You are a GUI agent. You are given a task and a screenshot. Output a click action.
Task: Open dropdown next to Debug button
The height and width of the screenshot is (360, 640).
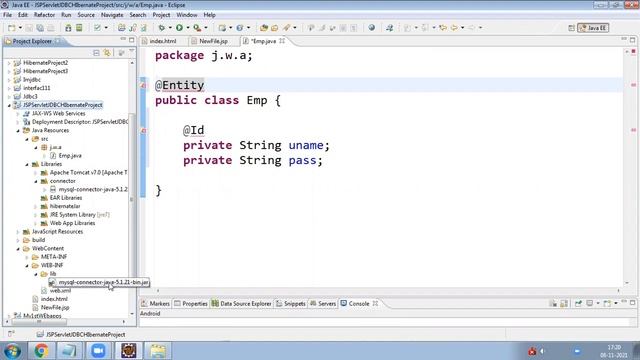pos(170,28)
